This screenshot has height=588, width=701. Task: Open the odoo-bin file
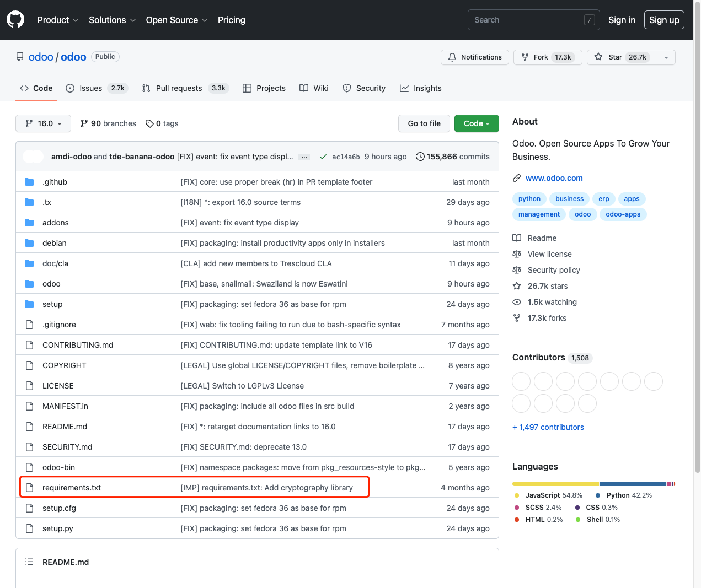pyautogui.click(x=58, y=467)
